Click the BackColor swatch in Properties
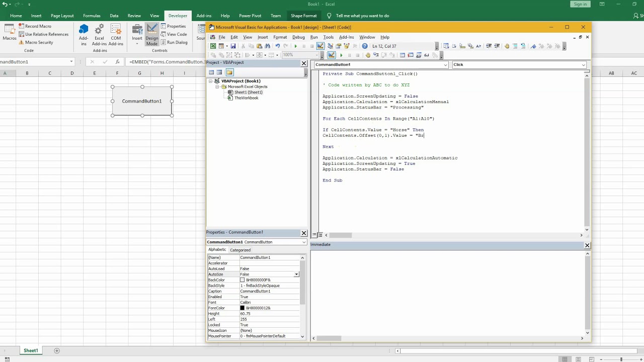 [242, 280]
